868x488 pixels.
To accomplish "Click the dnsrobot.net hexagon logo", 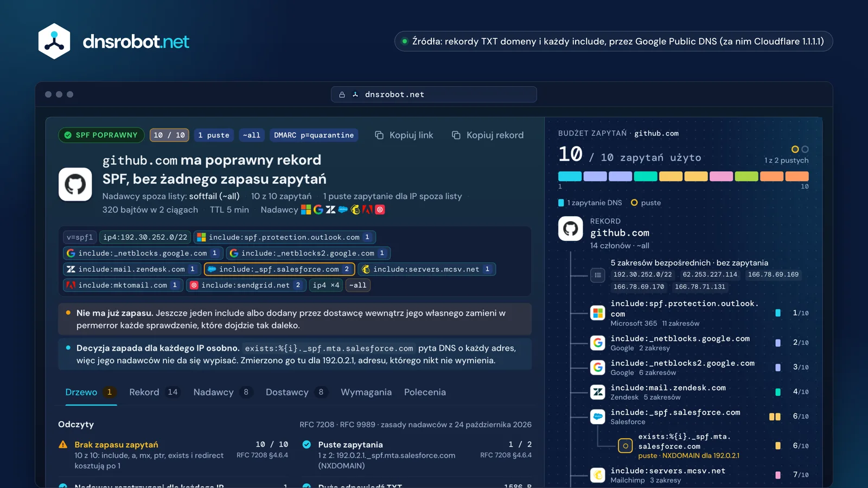I will pos(54,41).
